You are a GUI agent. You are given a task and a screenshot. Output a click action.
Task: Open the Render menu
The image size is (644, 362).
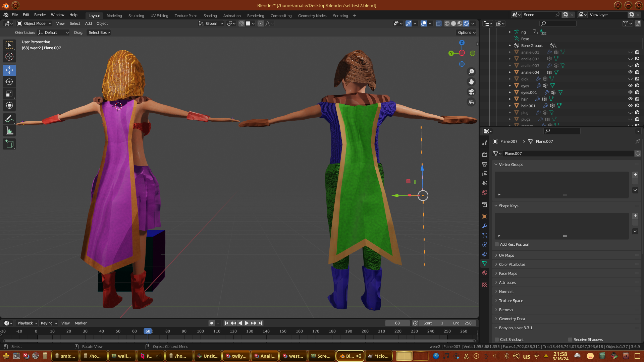[40, 15]
